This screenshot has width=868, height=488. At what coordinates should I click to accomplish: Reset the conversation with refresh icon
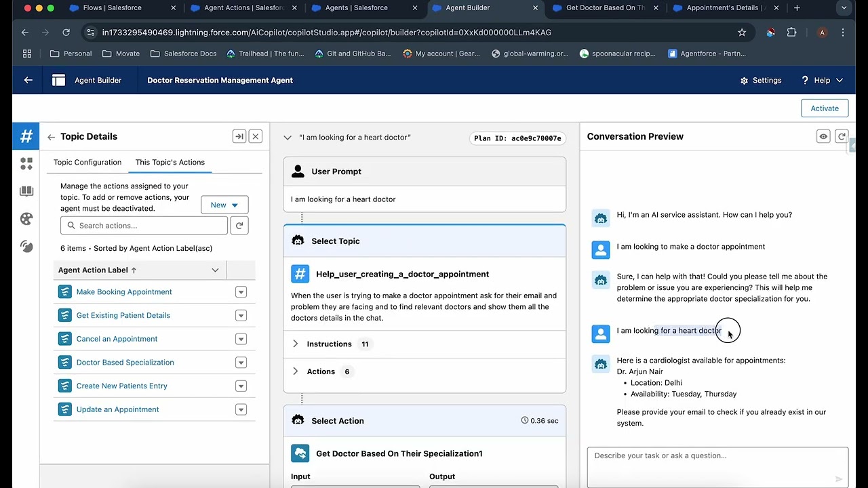pyautogui.click(x=842, y=137)
